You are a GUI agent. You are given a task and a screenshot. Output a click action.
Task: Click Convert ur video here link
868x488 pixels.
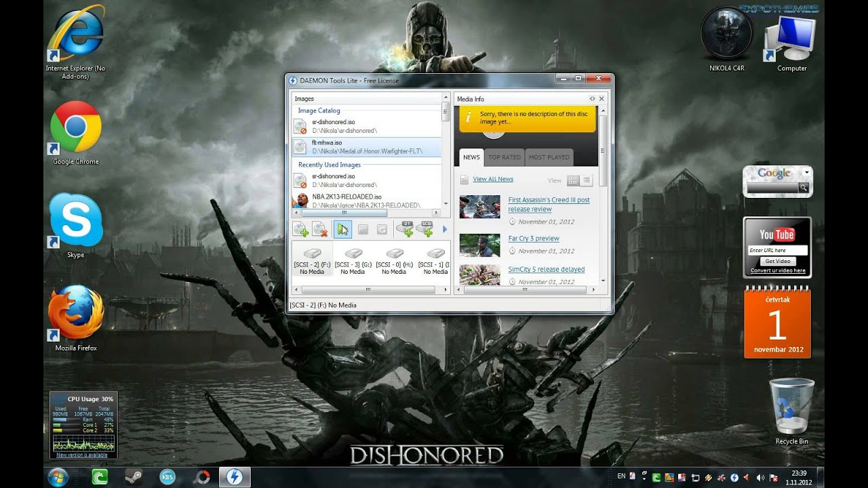point(778,270)
